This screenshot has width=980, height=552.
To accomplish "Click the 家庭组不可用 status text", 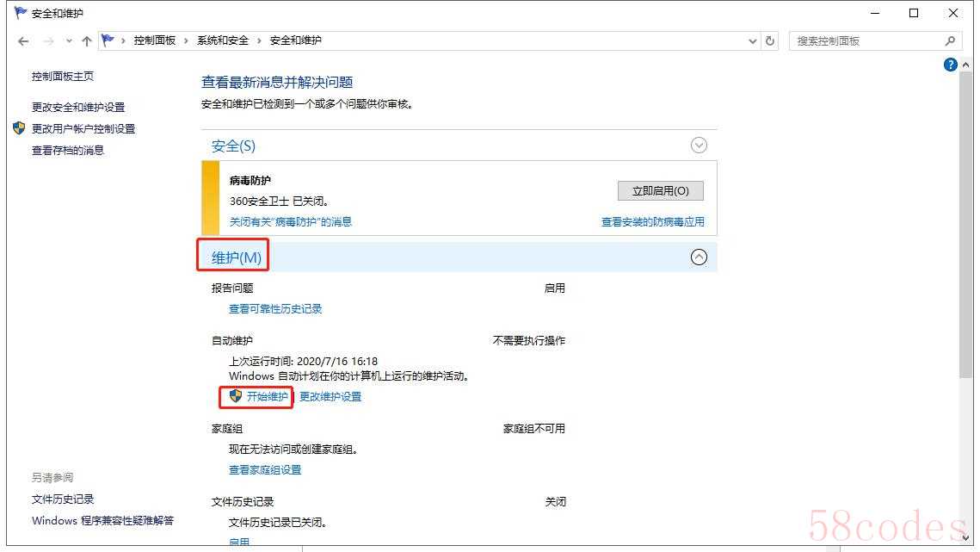I will (x=533, y=429).
